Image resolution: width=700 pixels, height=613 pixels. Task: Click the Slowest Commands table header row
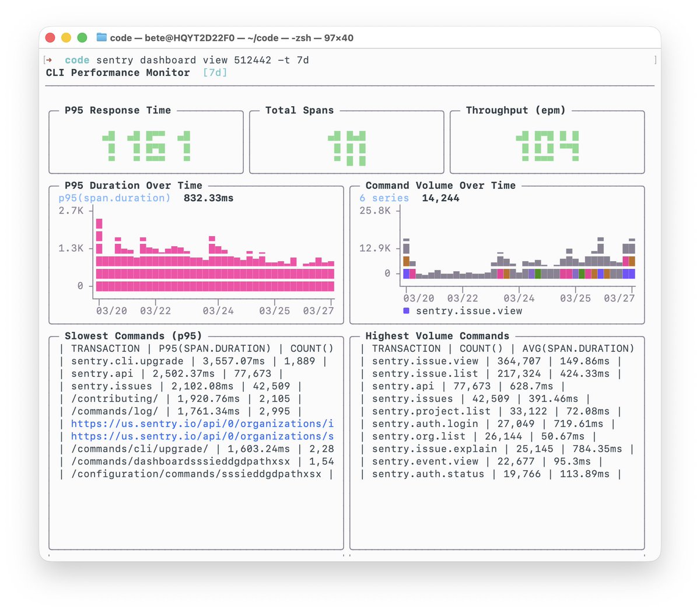tap(197, 349)
